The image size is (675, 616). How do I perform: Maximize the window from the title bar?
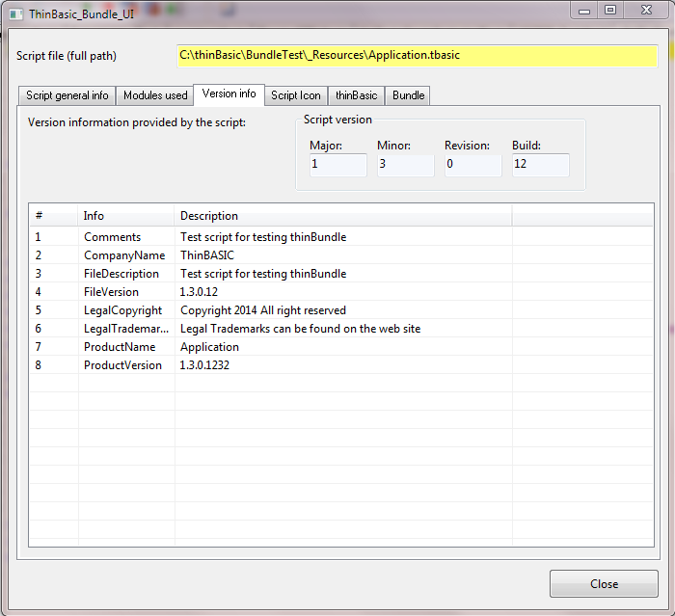click(609, 10)
